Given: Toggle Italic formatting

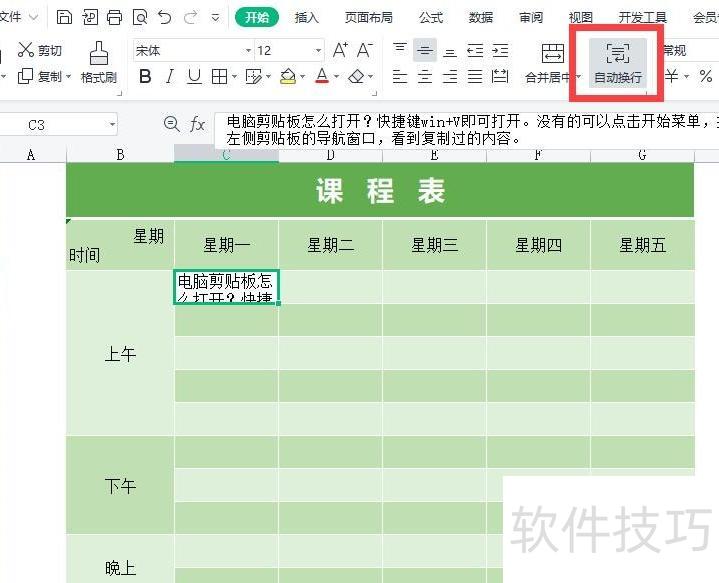Looking at the screenshot, I should coord(170,76).
